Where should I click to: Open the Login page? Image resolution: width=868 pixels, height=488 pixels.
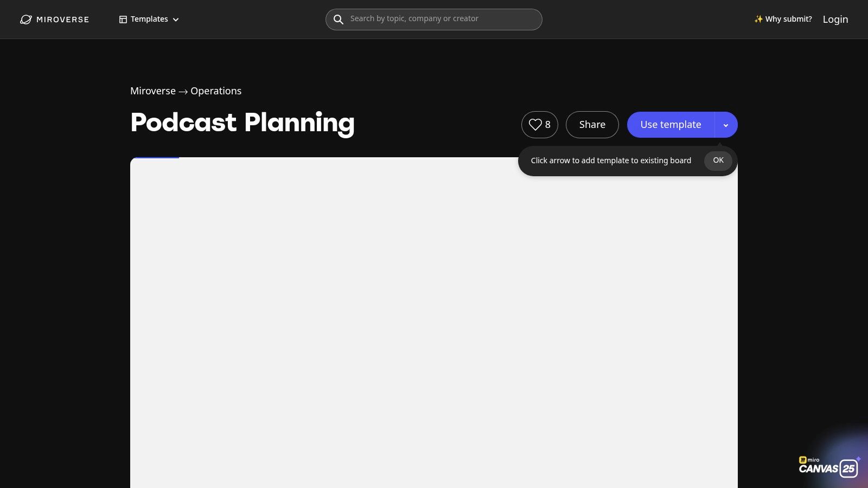click(x=835, y=19)
